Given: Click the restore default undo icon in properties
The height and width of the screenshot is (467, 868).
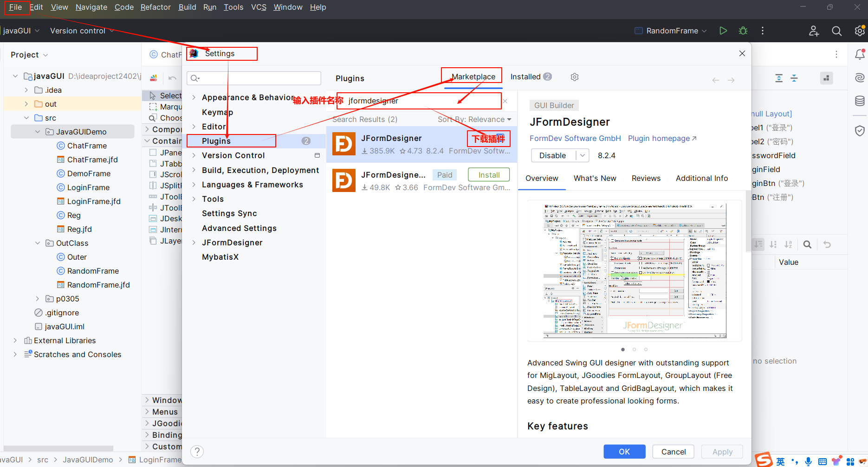Looking at the screenshot, I should (827, 244).
